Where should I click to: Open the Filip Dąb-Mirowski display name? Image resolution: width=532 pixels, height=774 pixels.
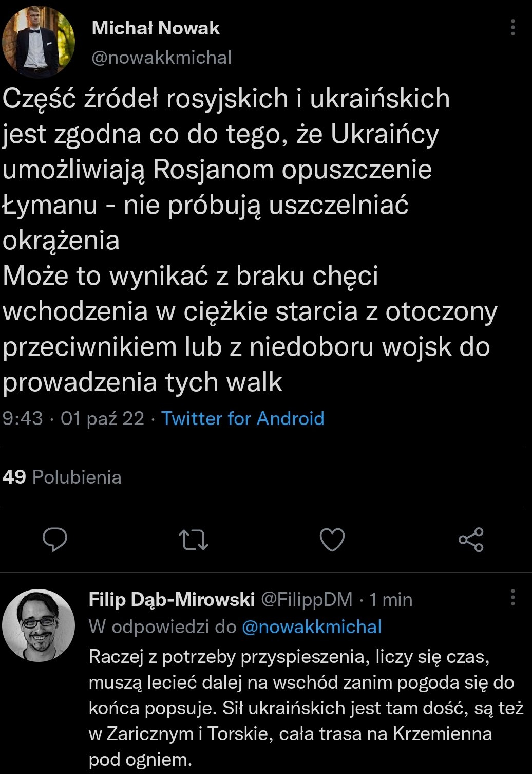click(172, 599)
